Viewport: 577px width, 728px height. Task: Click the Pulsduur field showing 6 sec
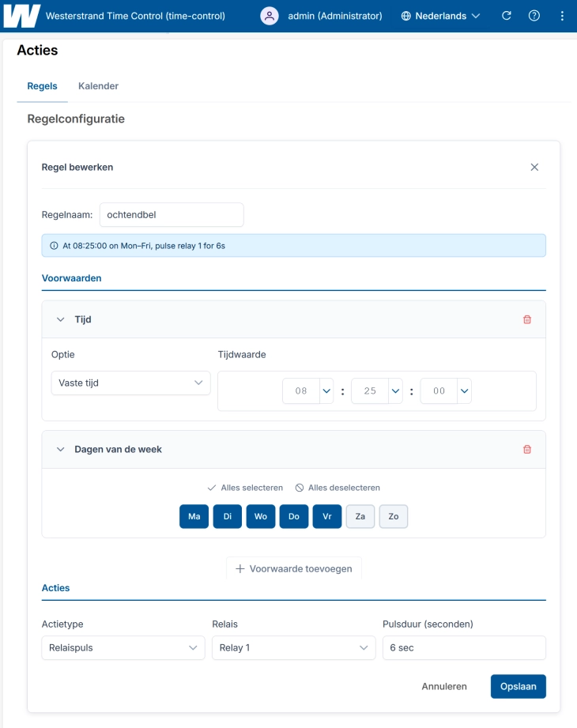coord(464,647)
